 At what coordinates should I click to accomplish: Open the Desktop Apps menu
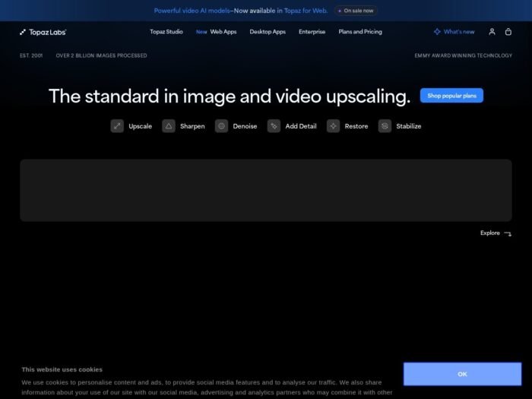268,32
